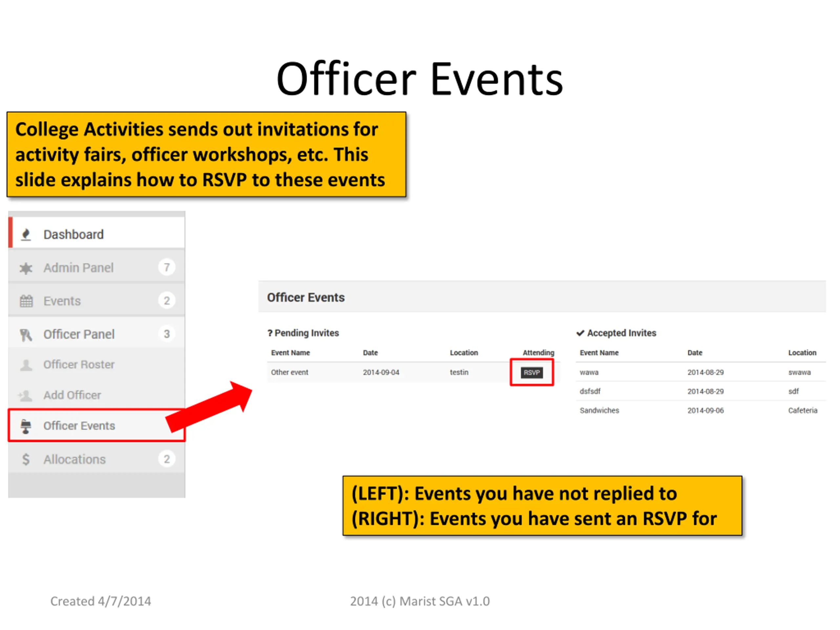Click 'Other event' in Pending Invites
Viewport: 840px width, 630px height.
(x=290, y=372)
